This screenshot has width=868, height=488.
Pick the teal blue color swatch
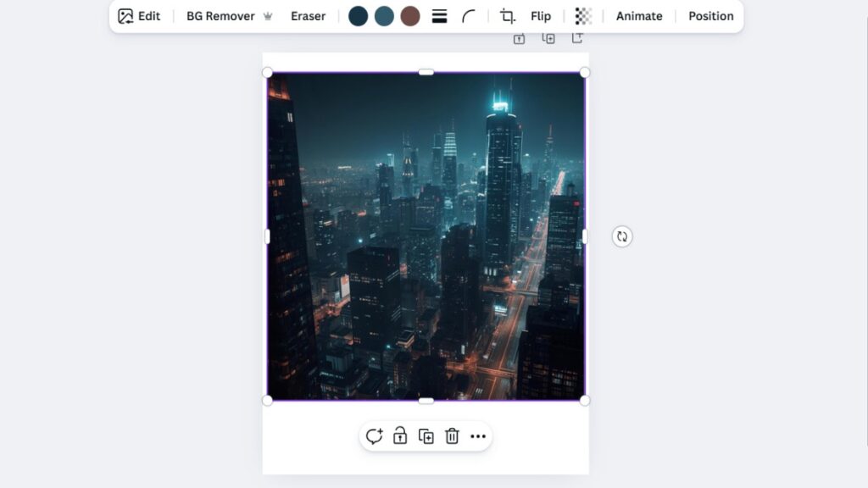tap(384, 16)
